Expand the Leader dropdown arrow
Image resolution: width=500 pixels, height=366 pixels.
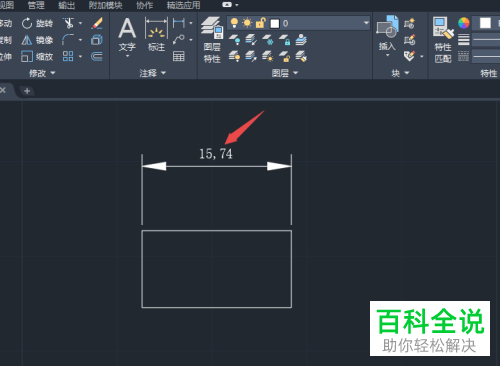tap(191, 40)
